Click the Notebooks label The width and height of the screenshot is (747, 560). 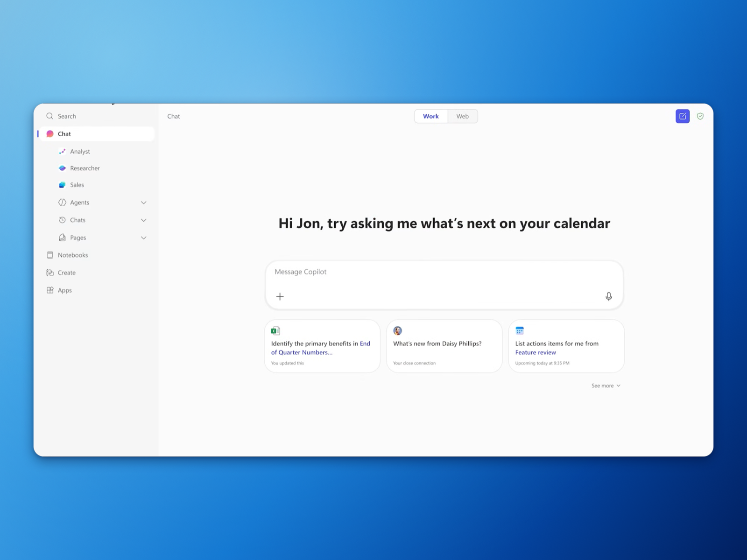73,255
